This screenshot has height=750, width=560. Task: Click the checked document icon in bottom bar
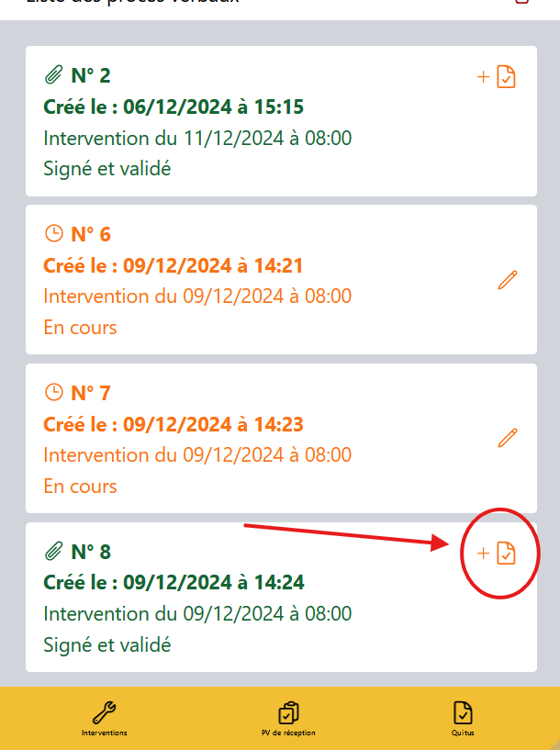pyautogui.click(x=463, y=712)
